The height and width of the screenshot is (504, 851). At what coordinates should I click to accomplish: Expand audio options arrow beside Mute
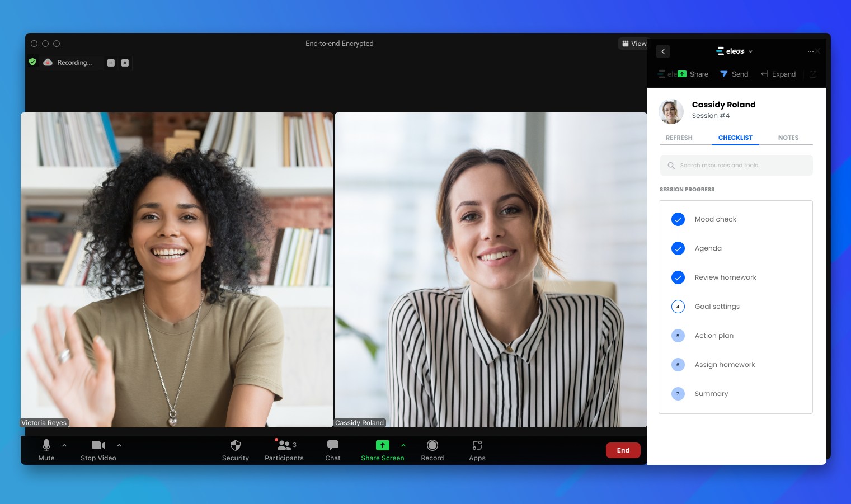[x=64, y=445]
